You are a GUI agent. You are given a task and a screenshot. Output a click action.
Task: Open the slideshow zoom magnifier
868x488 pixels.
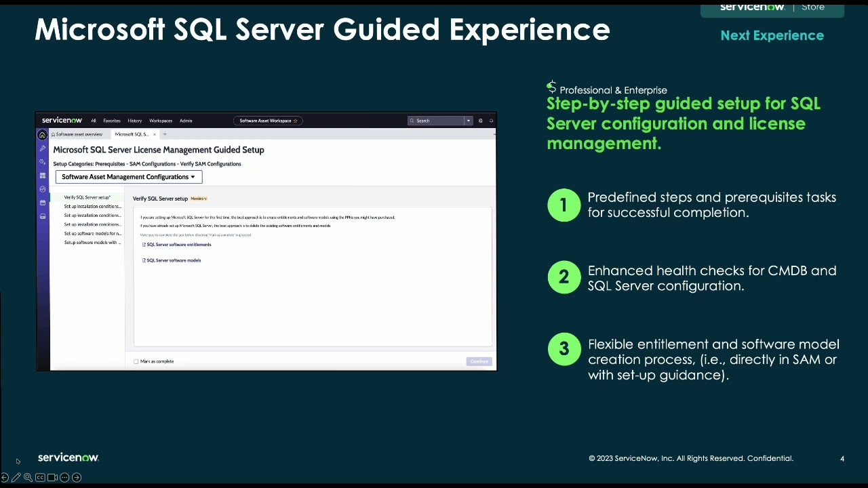28,477
